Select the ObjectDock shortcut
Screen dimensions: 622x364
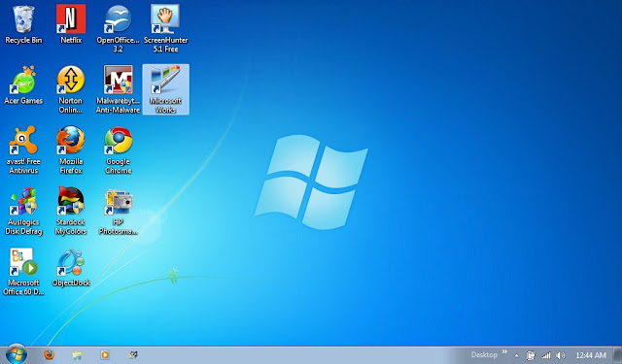pyautogui.click(x=71, y=267)
